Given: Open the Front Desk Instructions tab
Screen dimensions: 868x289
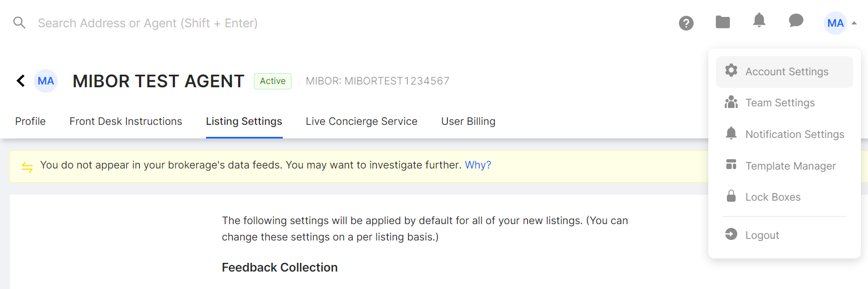Looking at the screenshot, I should coord(126,121).
